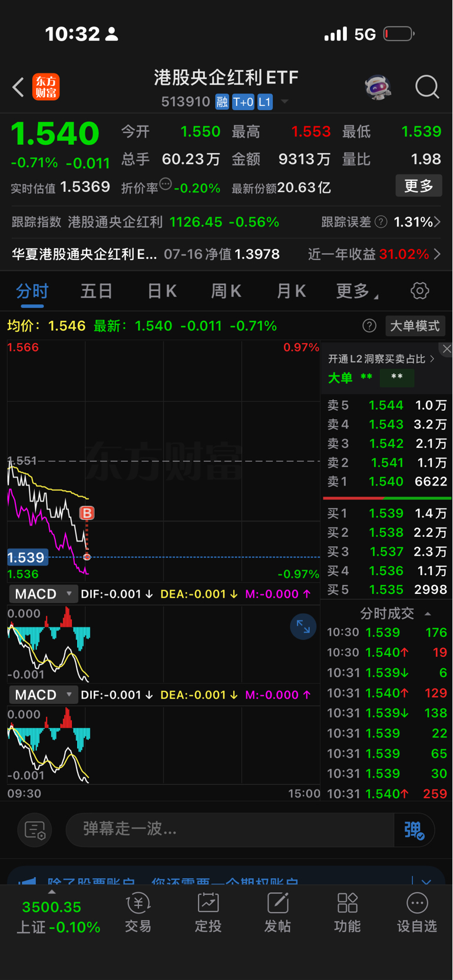Tap the 10:30 trade with volume 176
Viewport: 453px width, 980px height.
click(x=387, y=632)
